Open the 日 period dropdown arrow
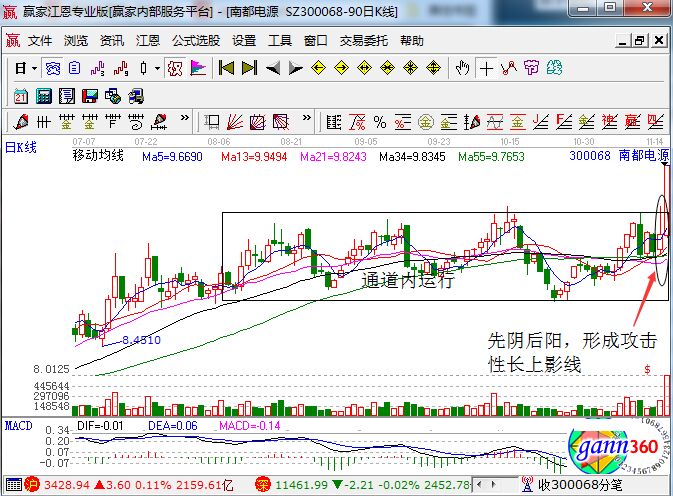 34,68
